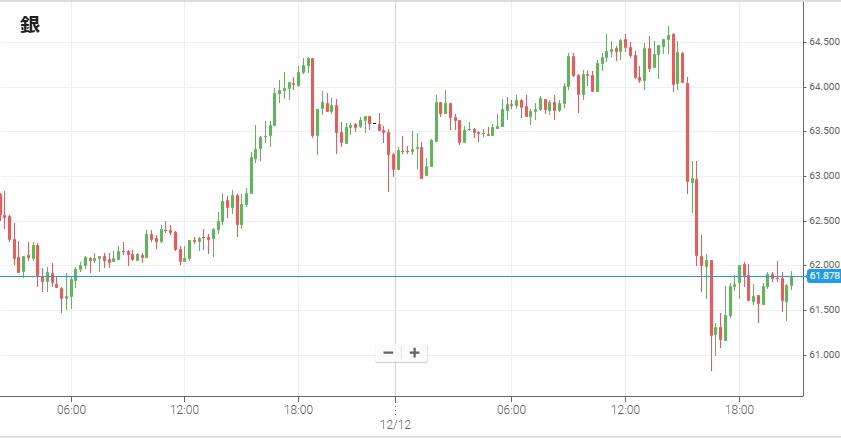This screenshot has width=841, height=438.
Task: Click the 18:00 time label after 12/12
Action: [739, 410]
